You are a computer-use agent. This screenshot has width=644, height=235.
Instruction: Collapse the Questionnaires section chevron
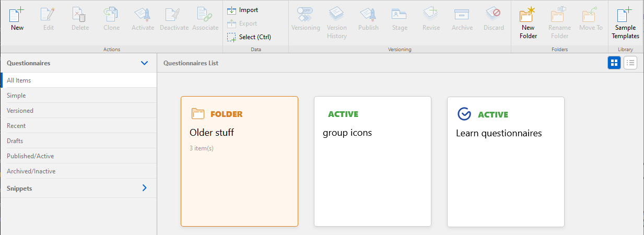[145, 63]
